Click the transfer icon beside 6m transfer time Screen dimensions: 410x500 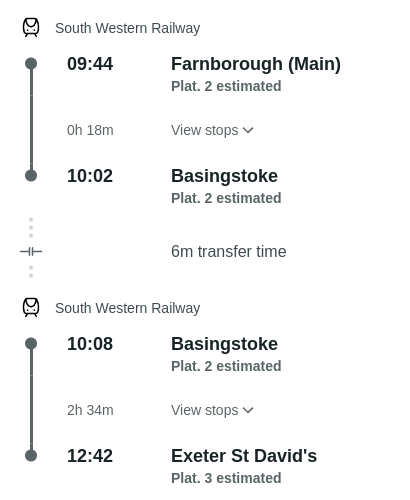point(31,251)
